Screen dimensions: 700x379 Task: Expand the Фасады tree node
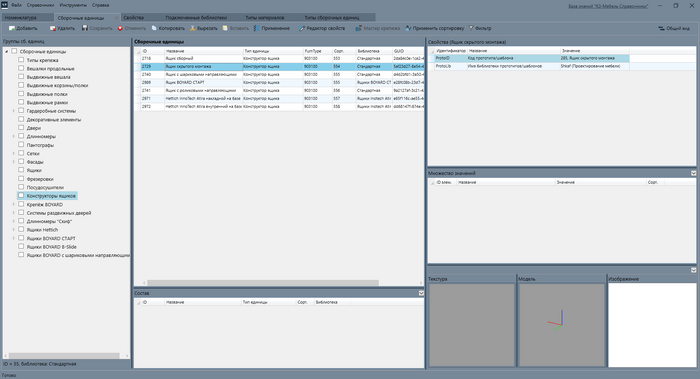point(13,162)
